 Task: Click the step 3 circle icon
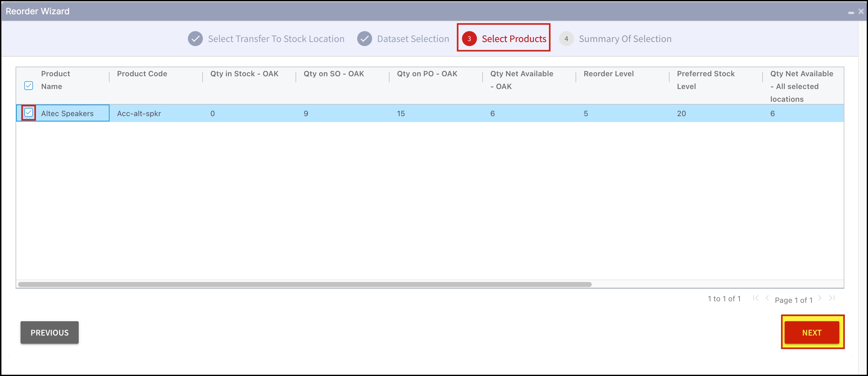click(x=469, y=39)
